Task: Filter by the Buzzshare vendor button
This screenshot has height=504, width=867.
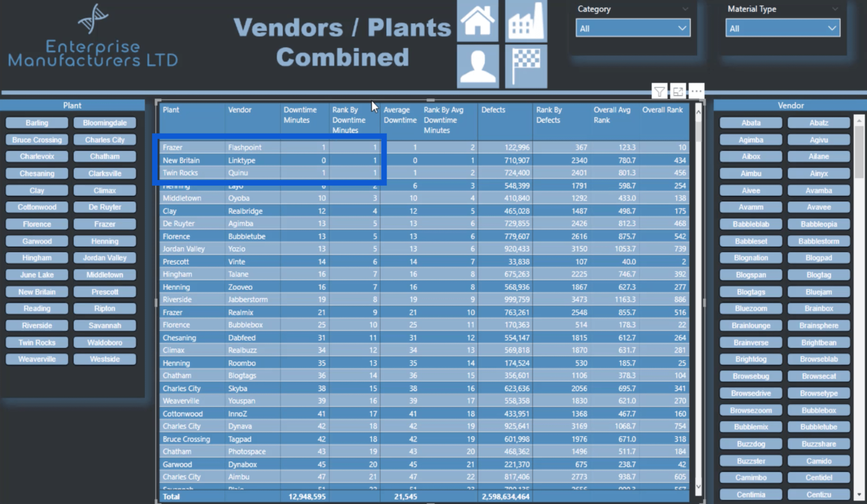Action: (x=818, y=444)
